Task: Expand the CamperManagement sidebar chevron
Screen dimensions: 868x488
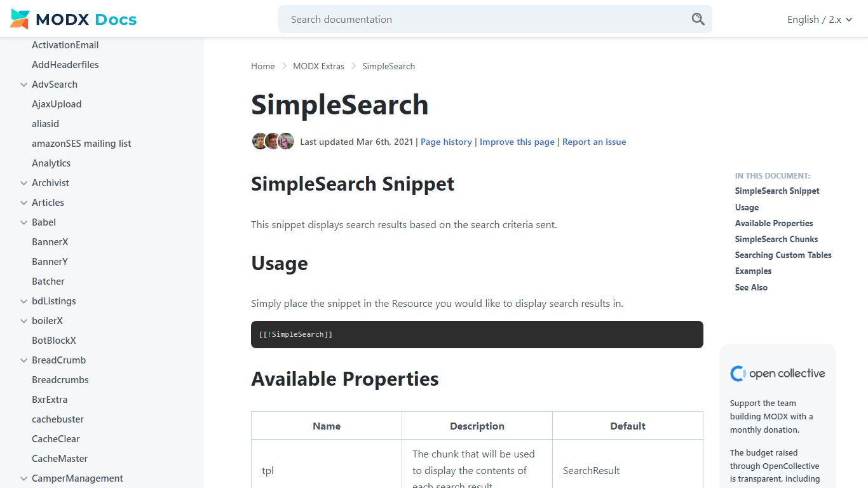Action: [x=24, y=478]
